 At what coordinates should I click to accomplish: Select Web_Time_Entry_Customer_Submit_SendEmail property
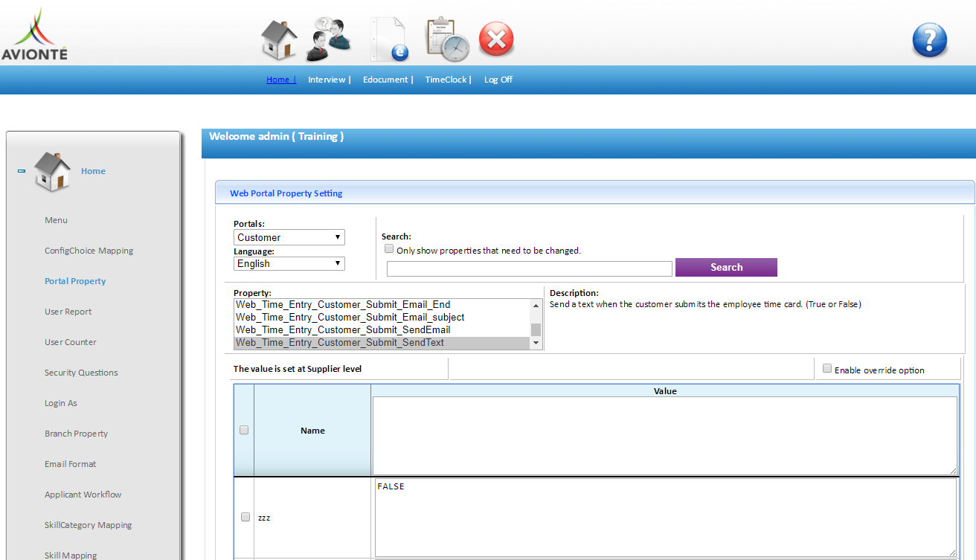point(382,329)
